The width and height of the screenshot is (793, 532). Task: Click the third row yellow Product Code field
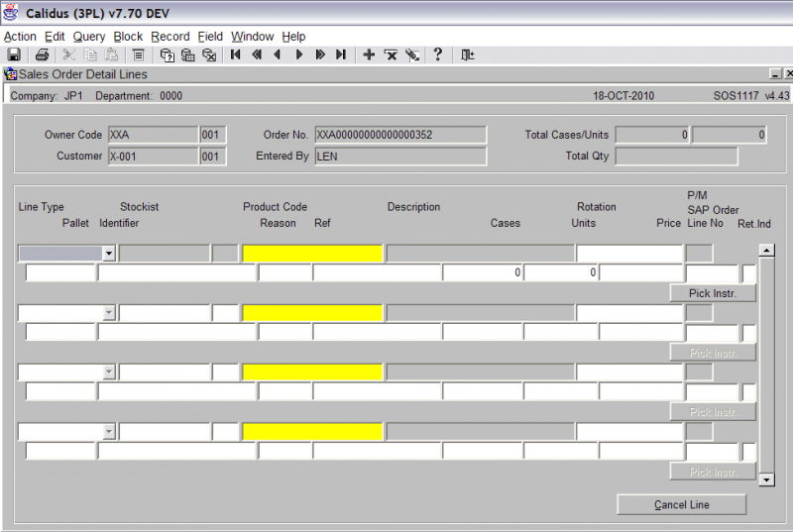pos(312,372)
